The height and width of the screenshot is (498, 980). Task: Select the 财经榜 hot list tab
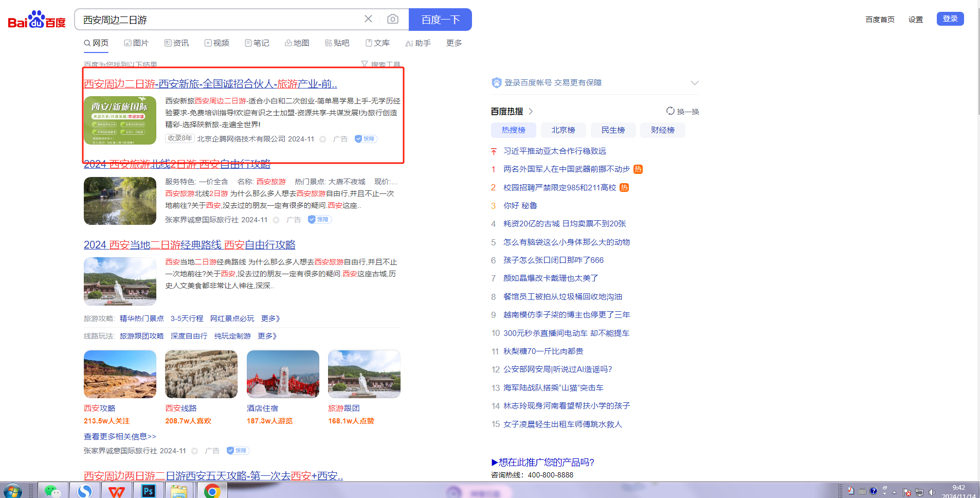pyautogui.click(x=662, y=130)
